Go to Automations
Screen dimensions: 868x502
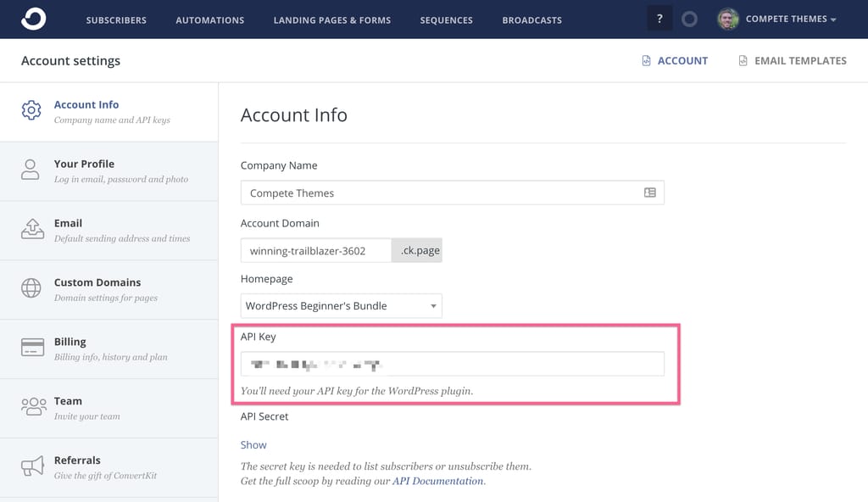(210, 20)
